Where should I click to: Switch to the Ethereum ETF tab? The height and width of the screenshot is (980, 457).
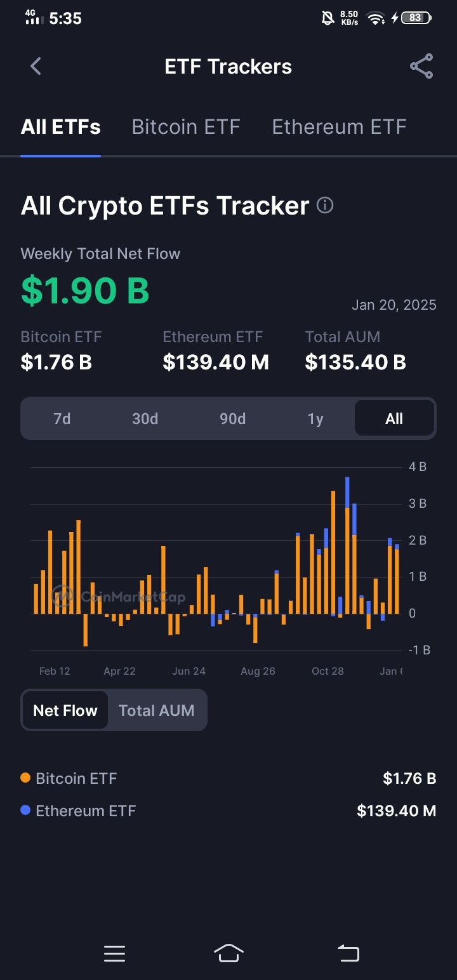(339, 127)
